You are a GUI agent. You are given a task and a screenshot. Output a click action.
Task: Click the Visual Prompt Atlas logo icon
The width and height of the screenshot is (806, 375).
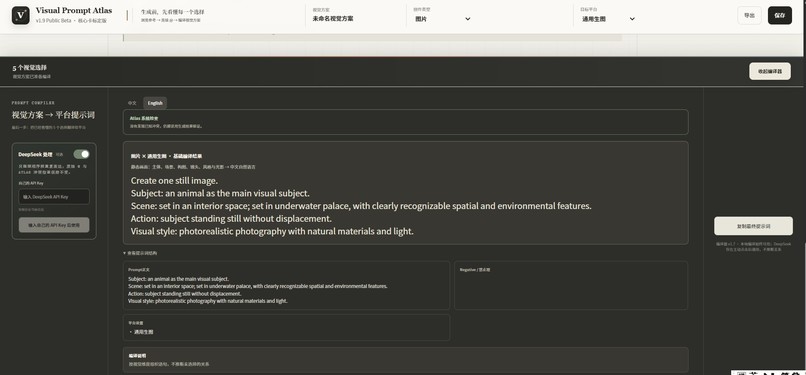21,15
